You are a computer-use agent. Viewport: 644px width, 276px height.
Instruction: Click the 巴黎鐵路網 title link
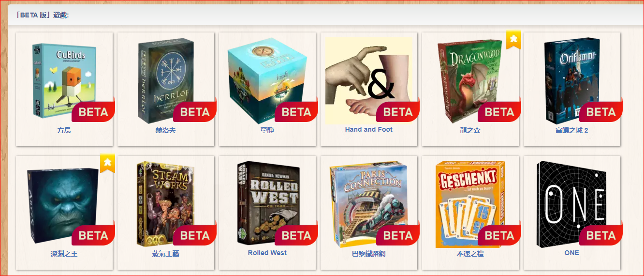(369, 254)
